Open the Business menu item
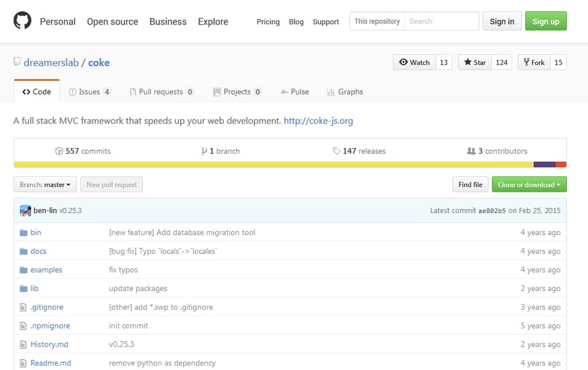Screen dimensions: 588x370 tap(168, 22)
